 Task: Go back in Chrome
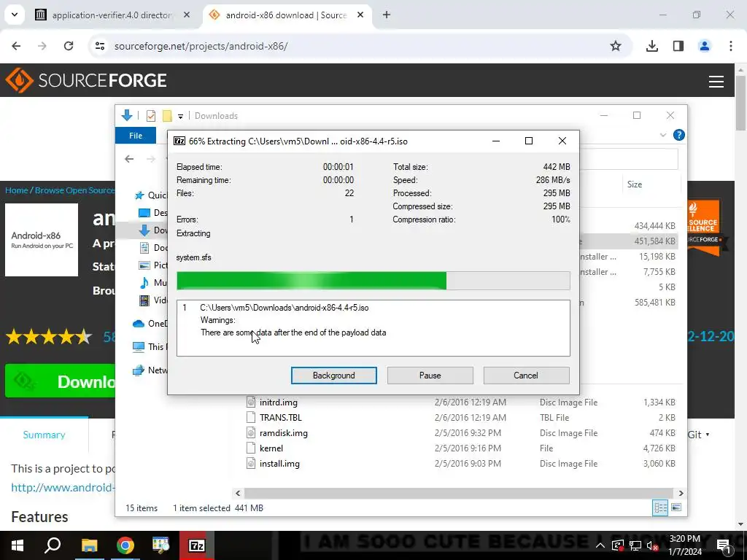tap(16, 46)
